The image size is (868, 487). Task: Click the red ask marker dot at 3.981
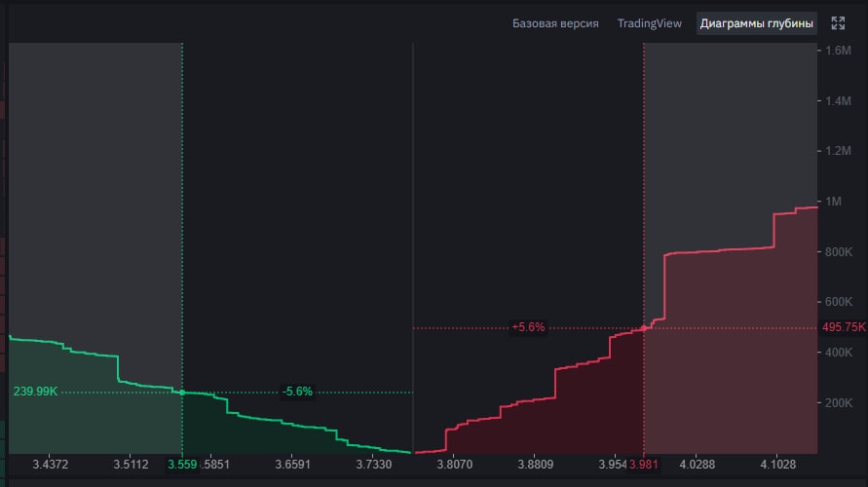(644, 328)
